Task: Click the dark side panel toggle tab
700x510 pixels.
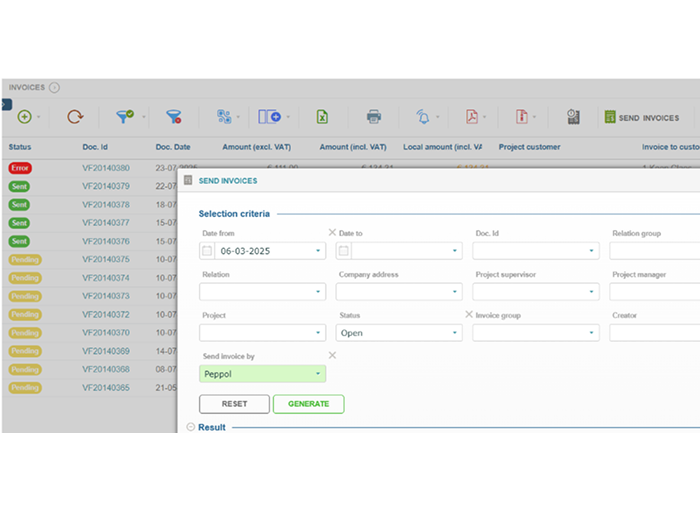Action: coord(7,104)
